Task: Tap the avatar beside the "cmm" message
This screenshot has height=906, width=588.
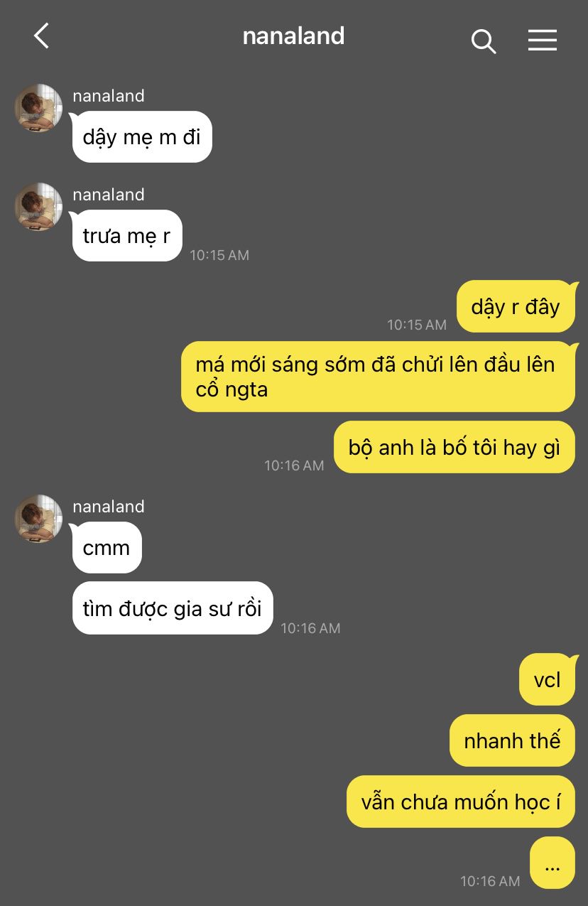Action: click(38, 519)
